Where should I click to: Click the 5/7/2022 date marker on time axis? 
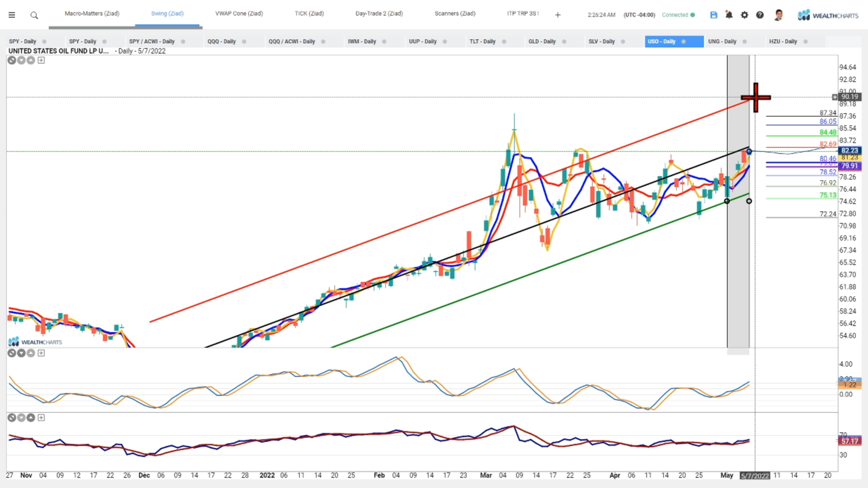click(755, 476)
